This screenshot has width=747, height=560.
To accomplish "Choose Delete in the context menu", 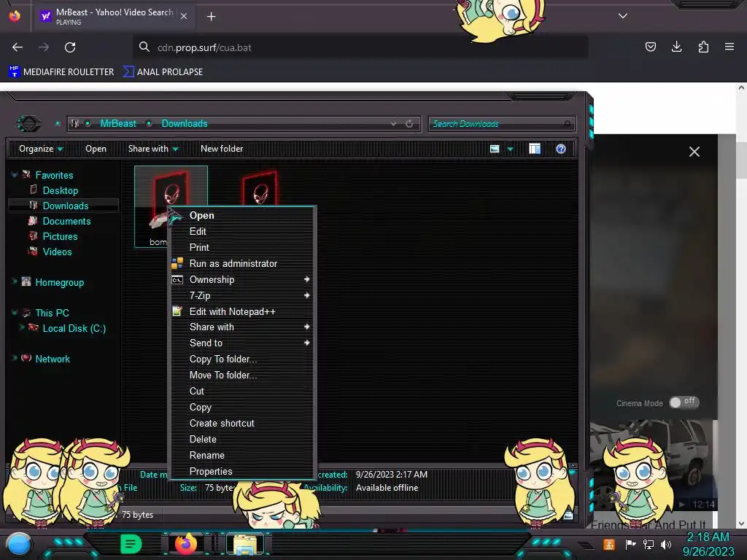I will click(x=243, y=439).
